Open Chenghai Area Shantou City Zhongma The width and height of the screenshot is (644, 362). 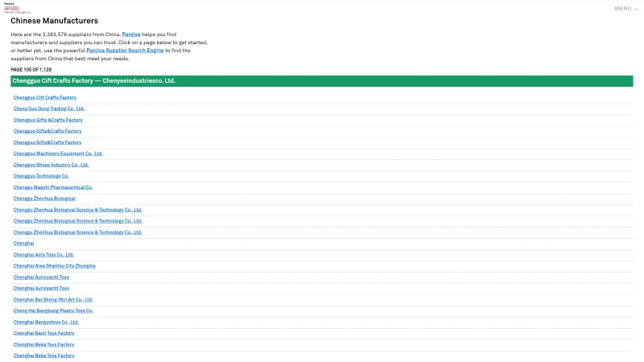[54, 266]
